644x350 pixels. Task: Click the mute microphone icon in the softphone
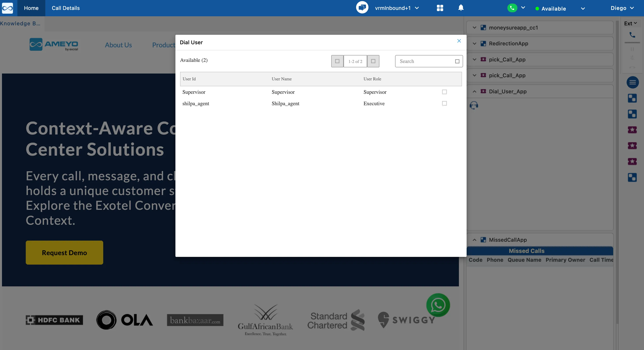(x=632, y=58)
